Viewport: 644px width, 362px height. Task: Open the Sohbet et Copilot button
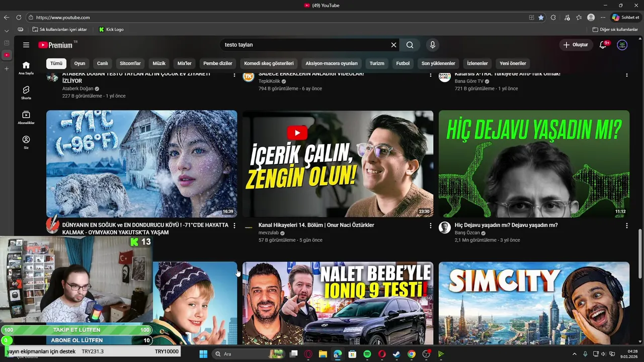tap(626, 18)
